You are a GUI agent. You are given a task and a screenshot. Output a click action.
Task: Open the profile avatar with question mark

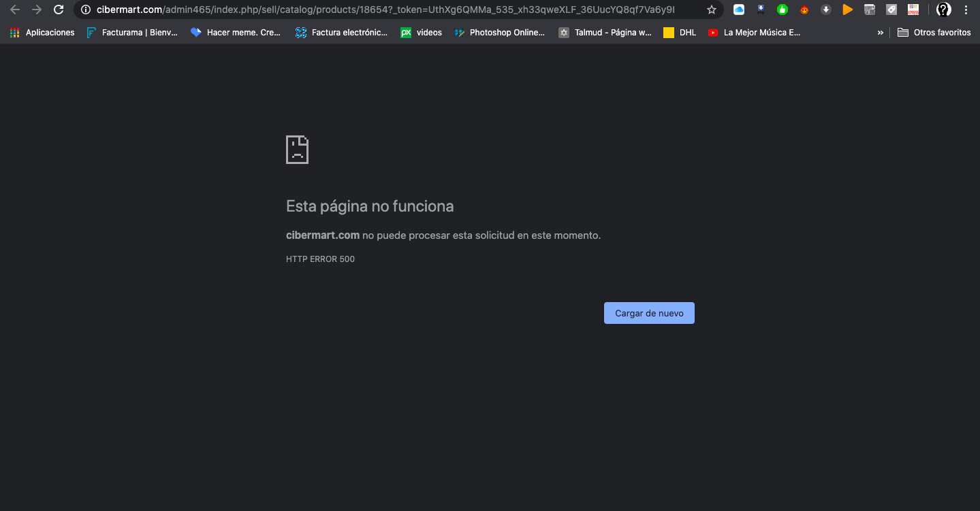click(943, 10)
